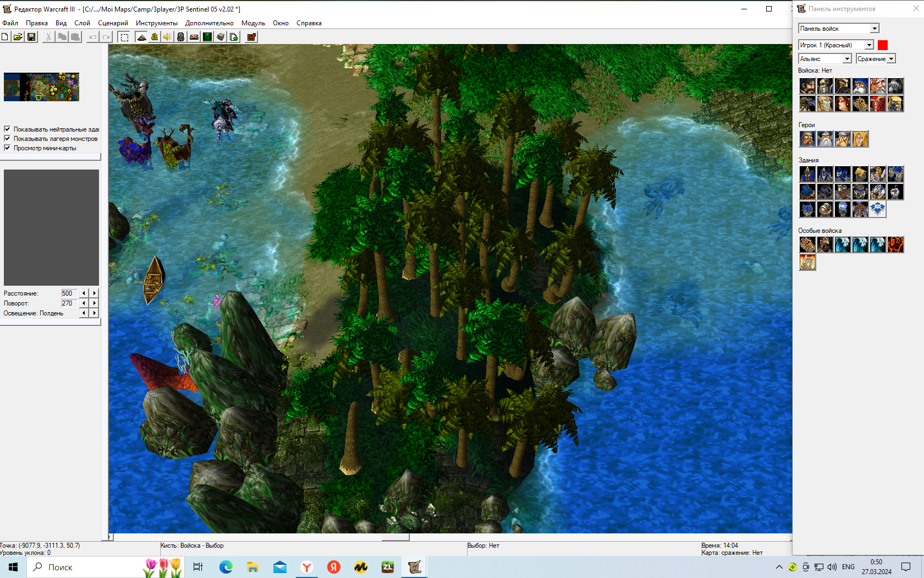The height and width of the screenshot is (578, 924).
Task: Click the horizontal scrollbar under the map viewport
Action: (x=450, y=537)
